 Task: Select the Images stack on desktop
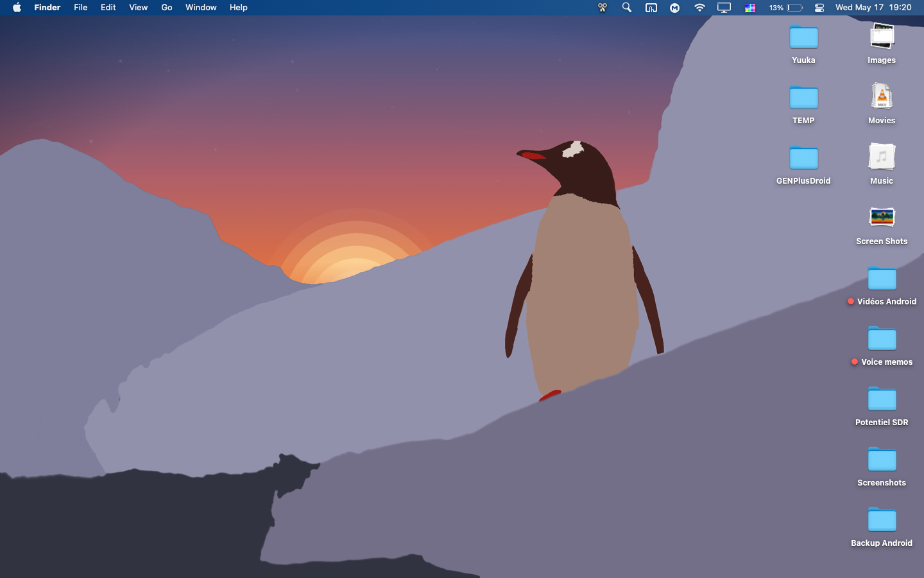click(x=882, y=37)
